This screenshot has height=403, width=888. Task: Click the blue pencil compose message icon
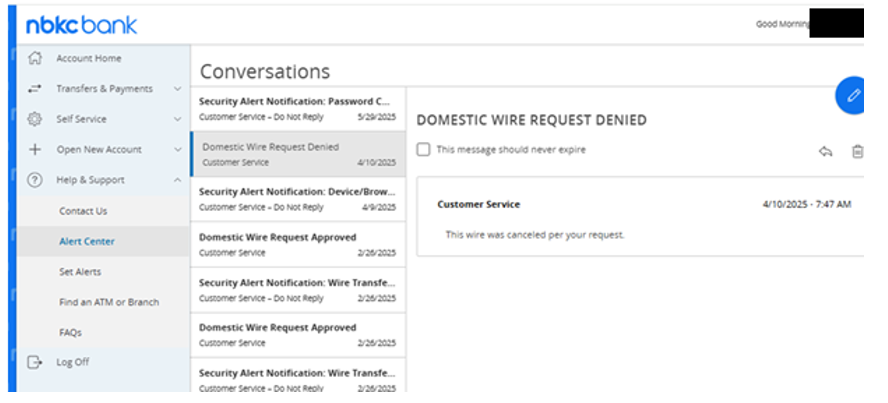(851, 95)
